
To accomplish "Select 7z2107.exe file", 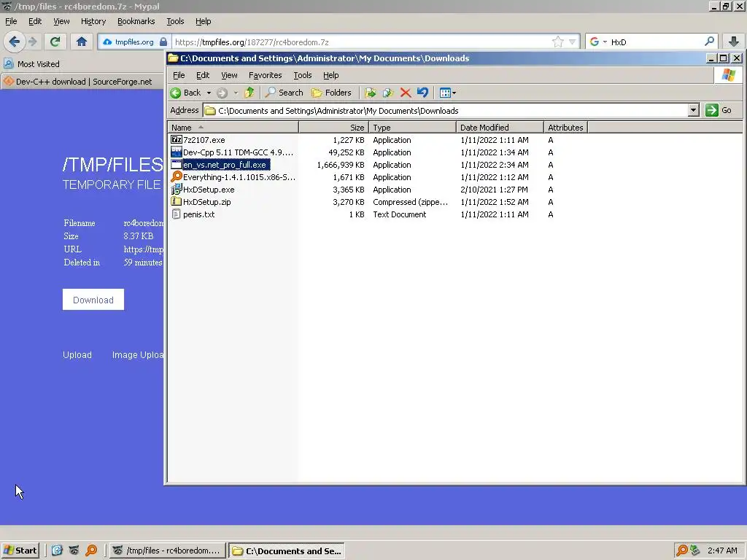I will (x=204, y=140).
